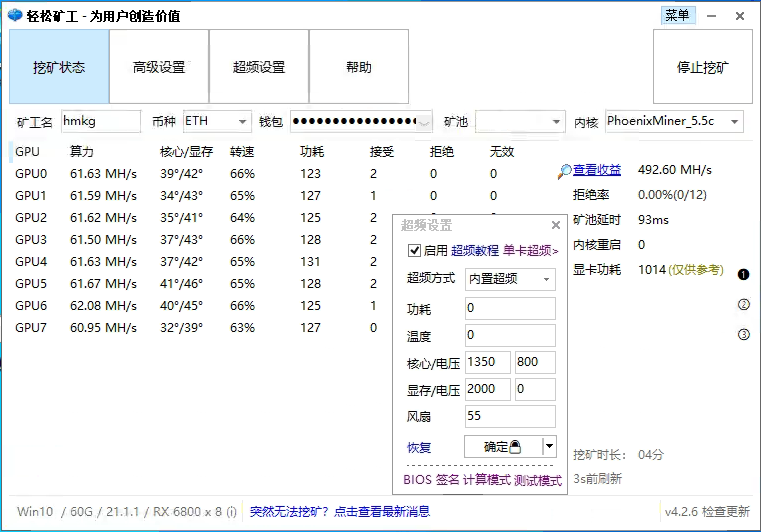Image resolution: width=761 pixels, height=532 pixels.
Task: Click the info (i) icon in status bar
Action: 231,512
